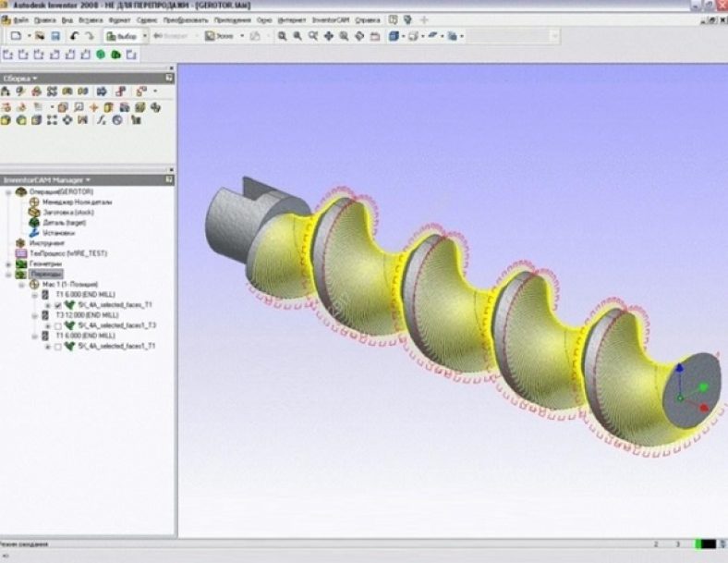
Task: Click the Zoom Window magnifier icon
Action: [x=297, y=36]
